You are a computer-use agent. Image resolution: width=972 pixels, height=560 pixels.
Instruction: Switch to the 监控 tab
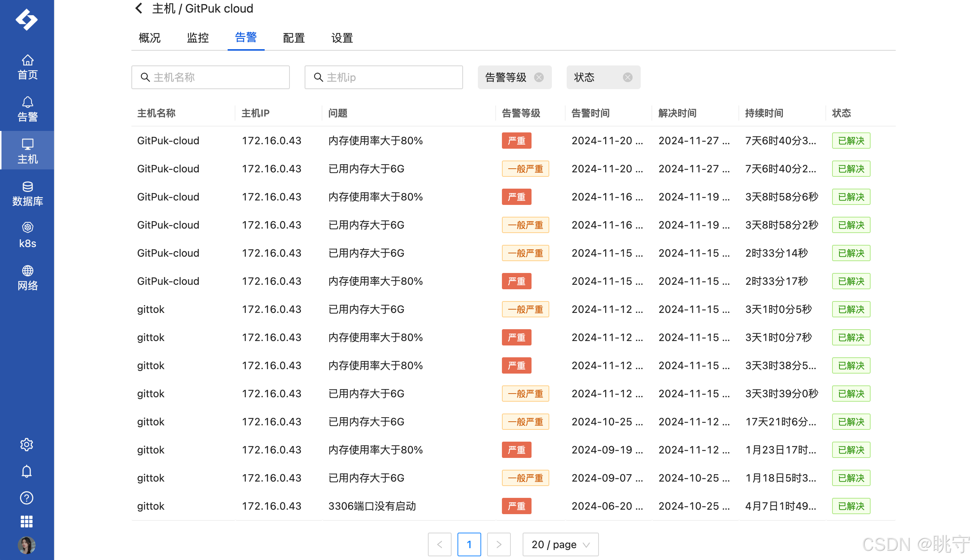pyautogui.click(x=197, y=38)
